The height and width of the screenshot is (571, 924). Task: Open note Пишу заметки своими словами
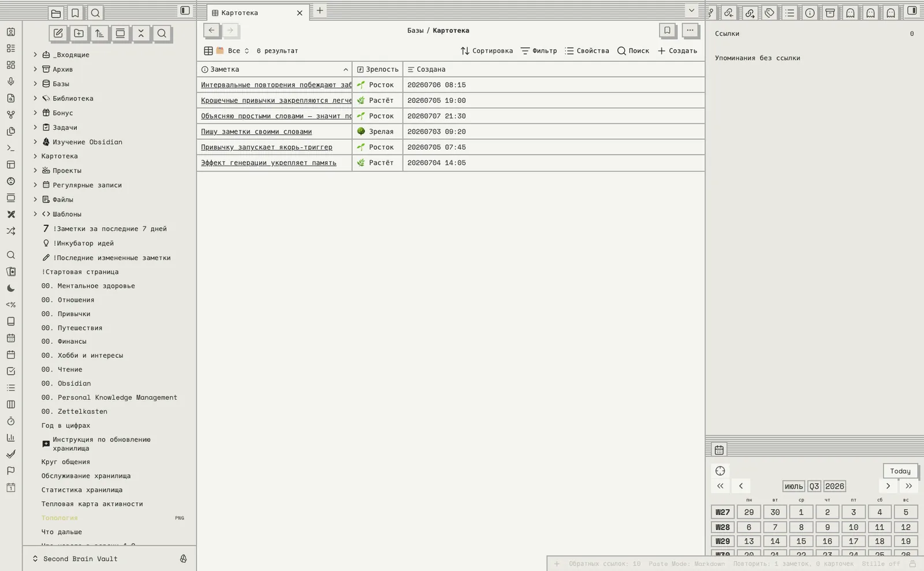(x=256, y=132)
